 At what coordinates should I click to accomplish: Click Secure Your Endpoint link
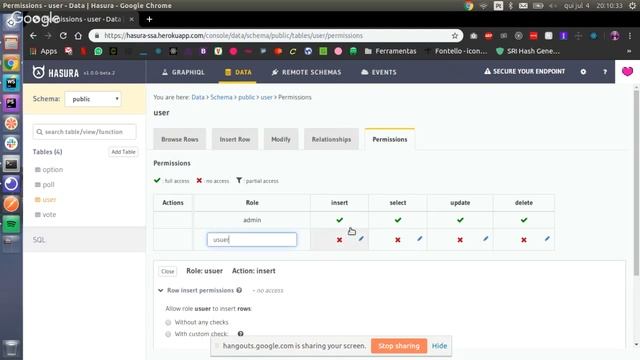[524, 71]
